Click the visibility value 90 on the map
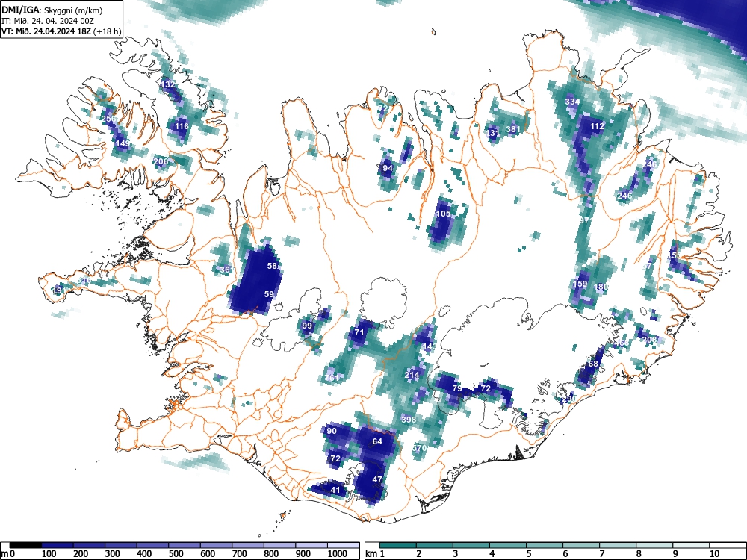Viewport: 747px width, 560px height. click(332, 431)
